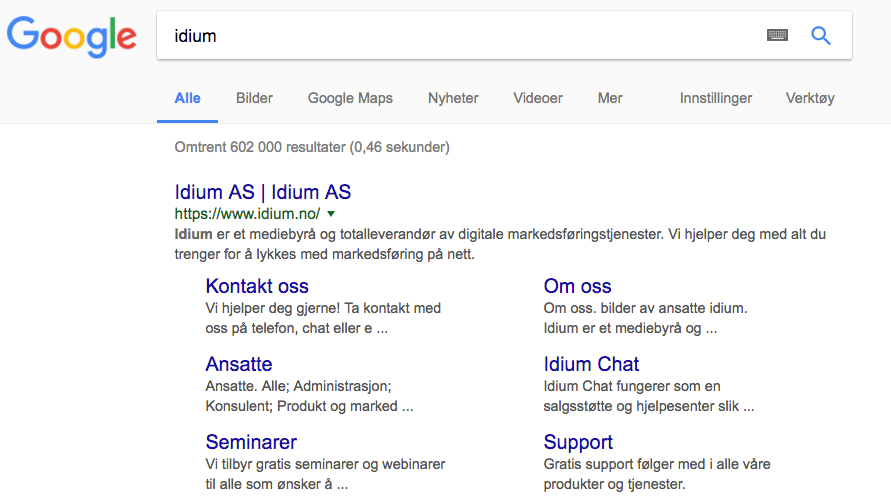
Task: Click the Google logo
Action: point(72,36)
